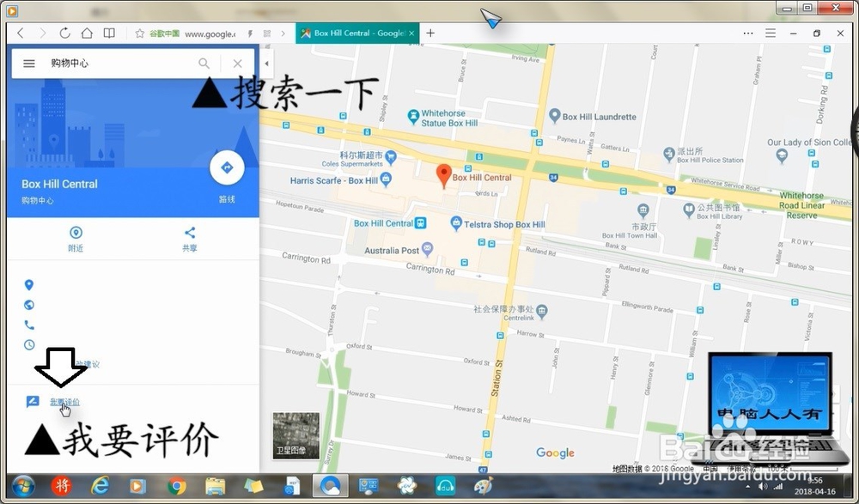Click the search magnifier icon
This screenshot has width=859, height=504.
click(204, 64)
